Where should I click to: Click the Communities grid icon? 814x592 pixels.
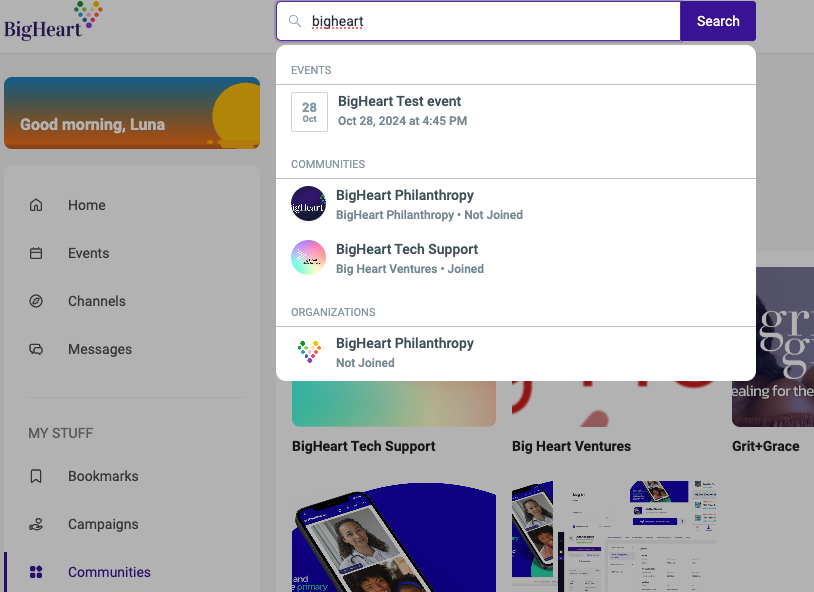(x=36, y=572)
